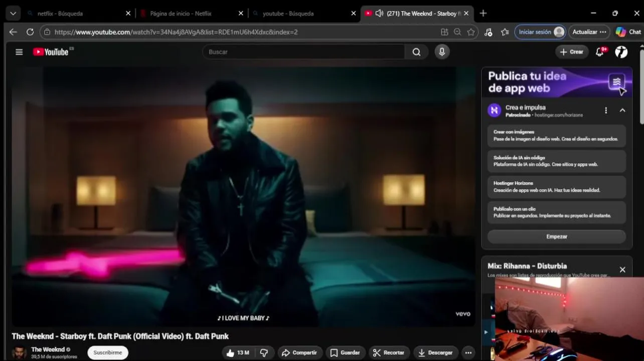644x361 pixels.
Task: Open the app install icon in address bar
Action: pos(444,32)
